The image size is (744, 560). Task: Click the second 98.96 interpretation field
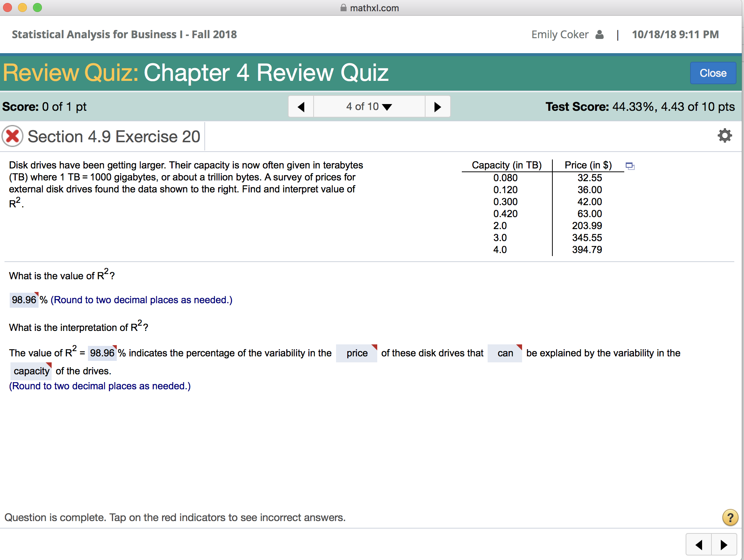[x=102, y=353]
